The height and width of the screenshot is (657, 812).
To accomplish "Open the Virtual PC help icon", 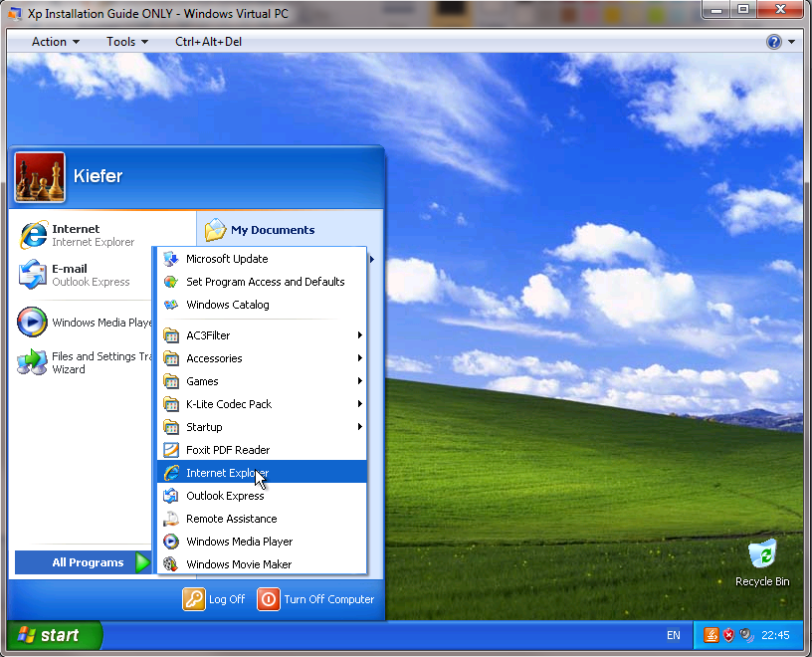I will click(773, 42).
